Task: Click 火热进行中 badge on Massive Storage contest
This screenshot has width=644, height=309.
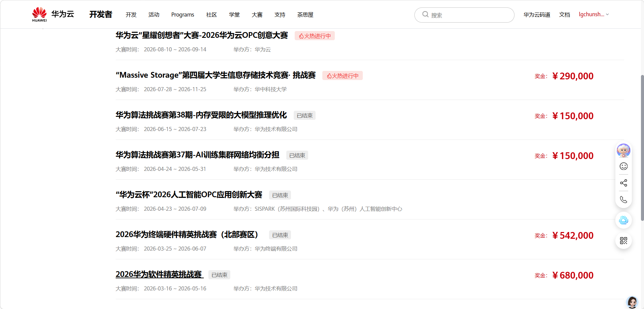Action: point(342,76)
